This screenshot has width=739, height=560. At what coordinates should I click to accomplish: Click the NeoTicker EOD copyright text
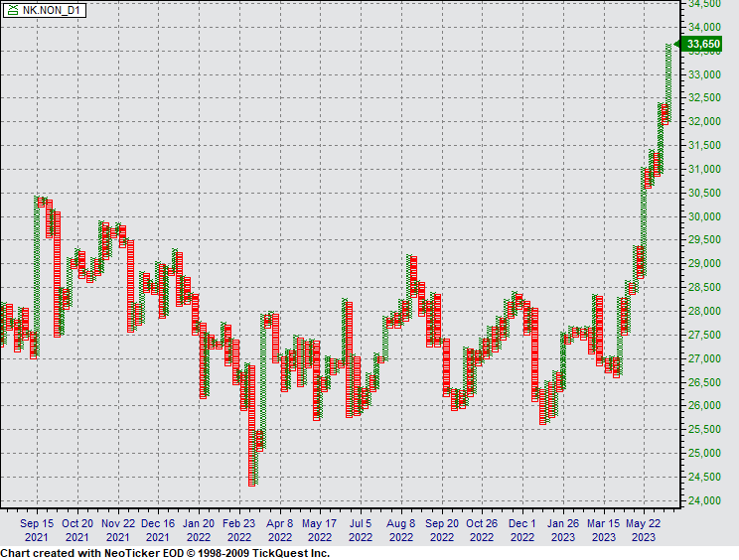[165, 552]
